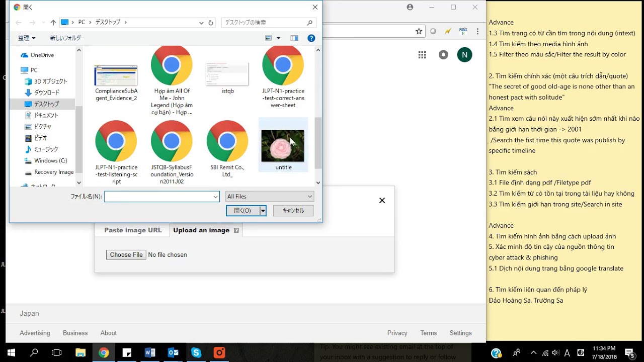This screenshot has height=362, width=644.
Task: Open ビデオ folder in sidebar
Action: [36, 138]
